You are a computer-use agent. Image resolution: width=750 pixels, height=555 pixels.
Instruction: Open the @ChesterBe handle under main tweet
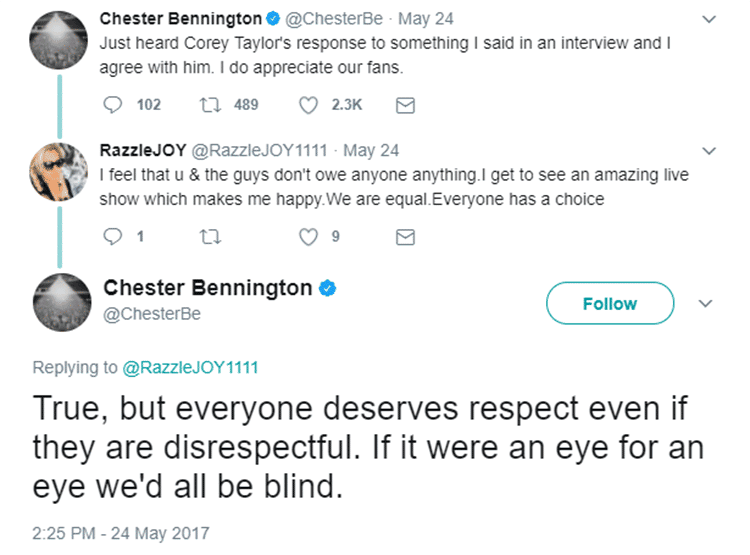pos(151,313)
